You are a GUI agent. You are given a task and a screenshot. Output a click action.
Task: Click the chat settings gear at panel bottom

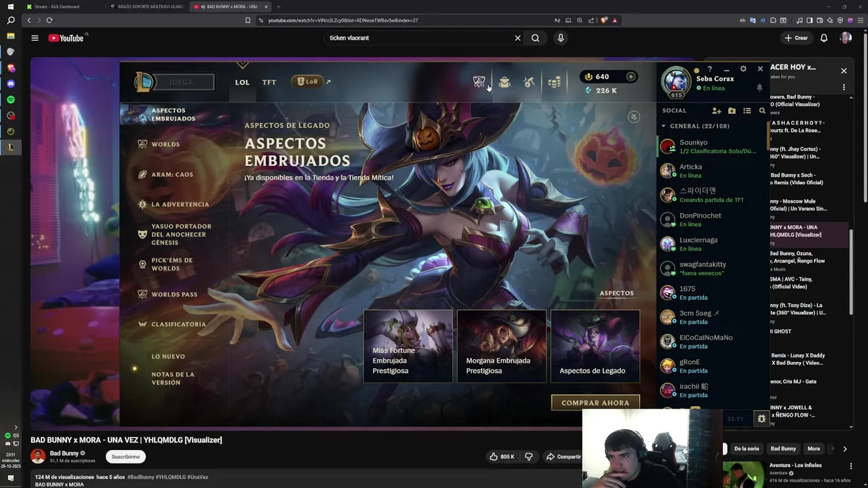coord(762,419)
